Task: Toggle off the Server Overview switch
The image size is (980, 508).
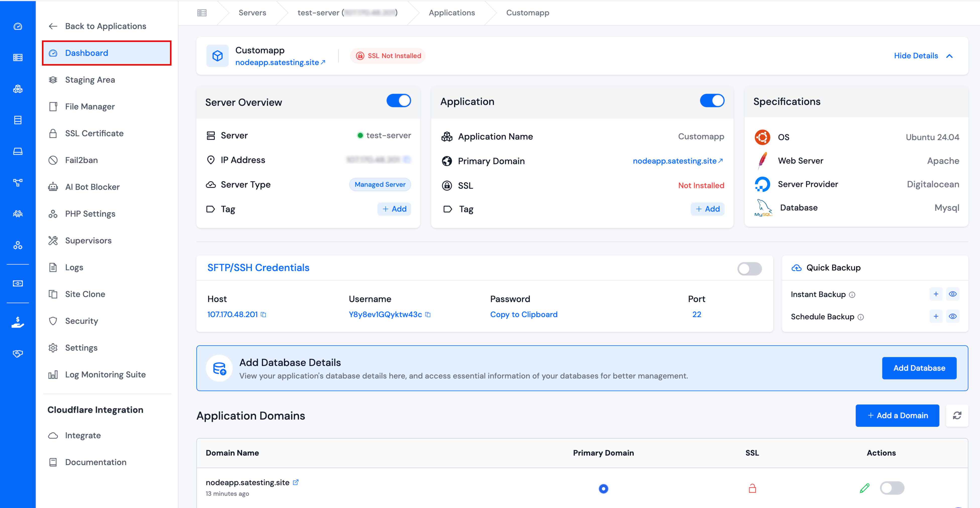Action: 399,100
